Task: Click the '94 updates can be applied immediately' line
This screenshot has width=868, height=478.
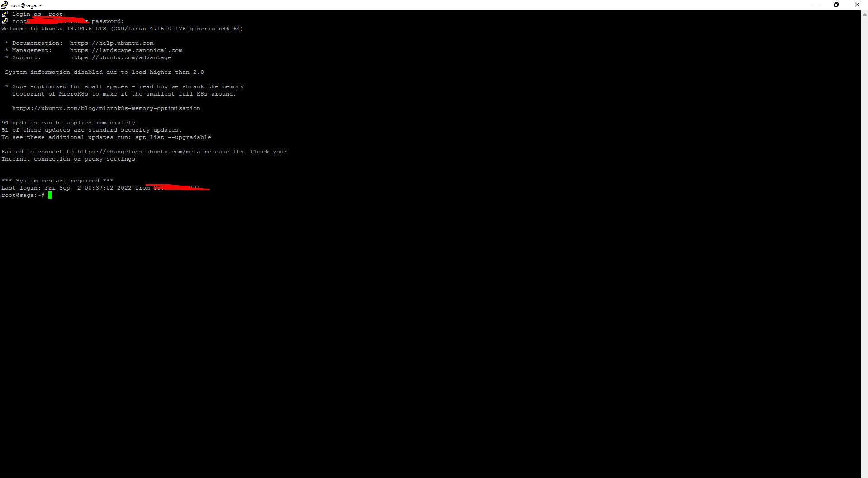Action: (70, 123)
